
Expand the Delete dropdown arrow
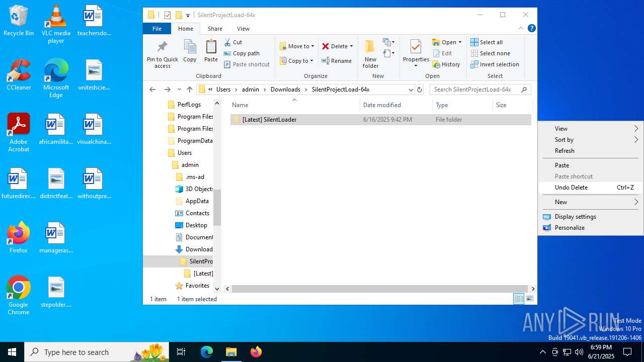[x=351, y=46]
